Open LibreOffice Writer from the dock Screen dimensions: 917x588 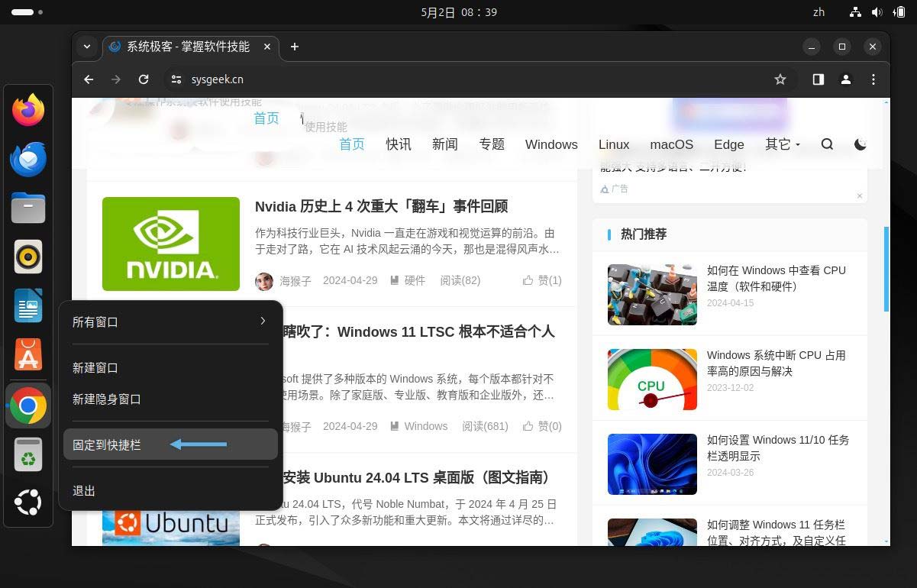tap(28, 306)
